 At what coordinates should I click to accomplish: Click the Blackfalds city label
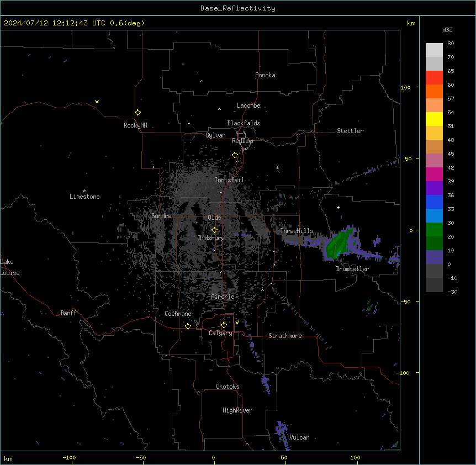click(244, 123)
